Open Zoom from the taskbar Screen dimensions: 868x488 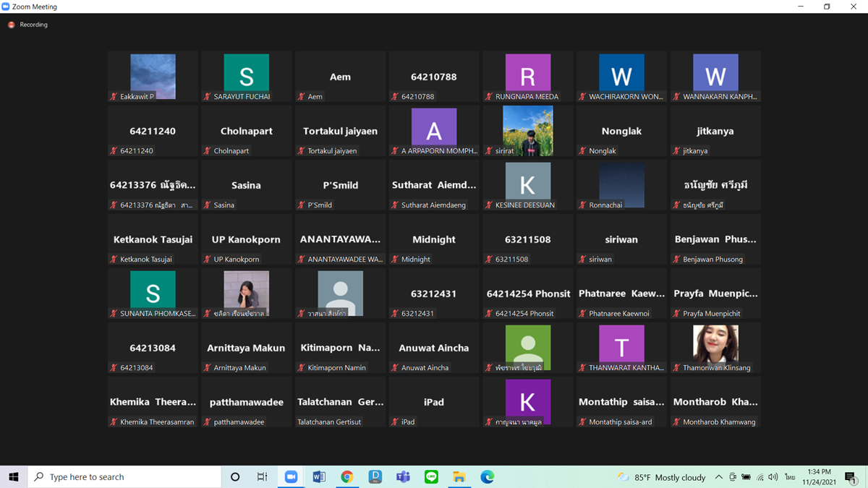(291, 477)
